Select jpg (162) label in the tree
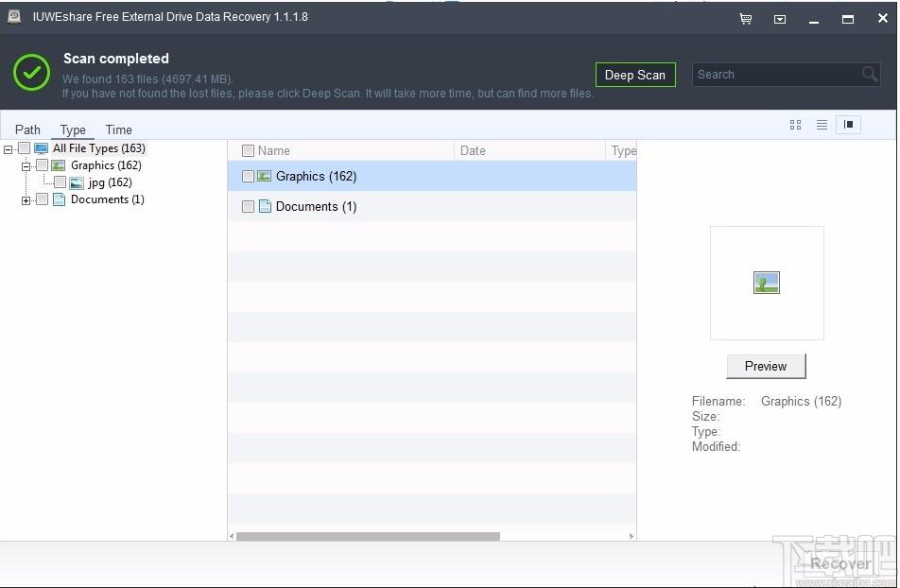This screenshot has height=588, width=900. point(110,182)
